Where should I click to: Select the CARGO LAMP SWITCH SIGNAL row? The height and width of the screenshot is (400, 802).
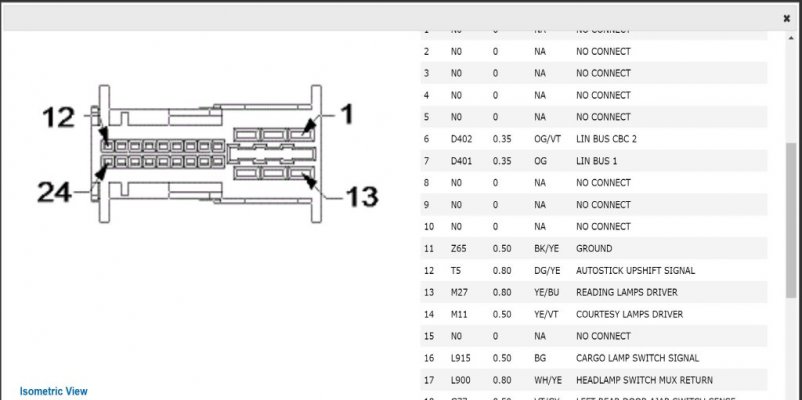(594, 358)
